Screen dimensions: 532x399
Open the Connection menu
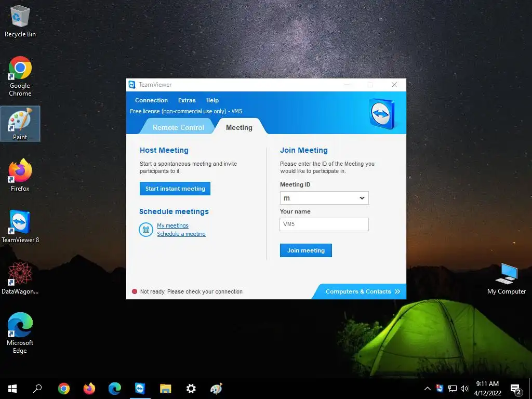[151, 100]
